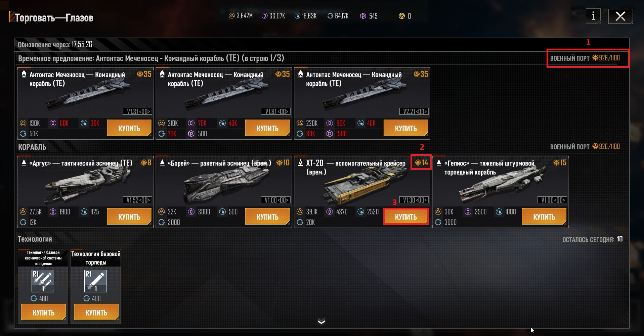This screenshot has width=644, height=336.
Task: Buy the «Аргус» tactical destroyer
Action: point(129,217)
